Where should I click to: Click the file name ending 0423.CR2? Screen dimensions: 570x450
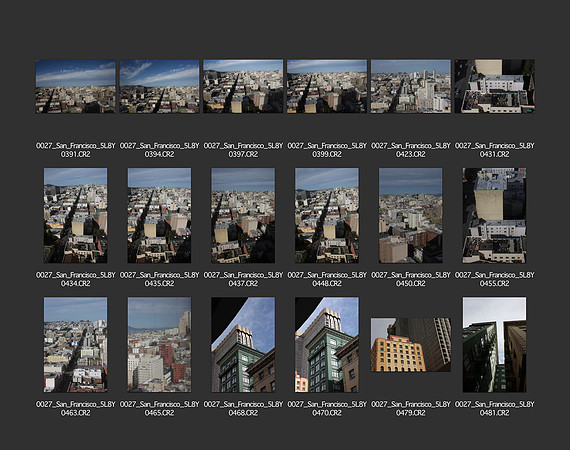(410, 150)
